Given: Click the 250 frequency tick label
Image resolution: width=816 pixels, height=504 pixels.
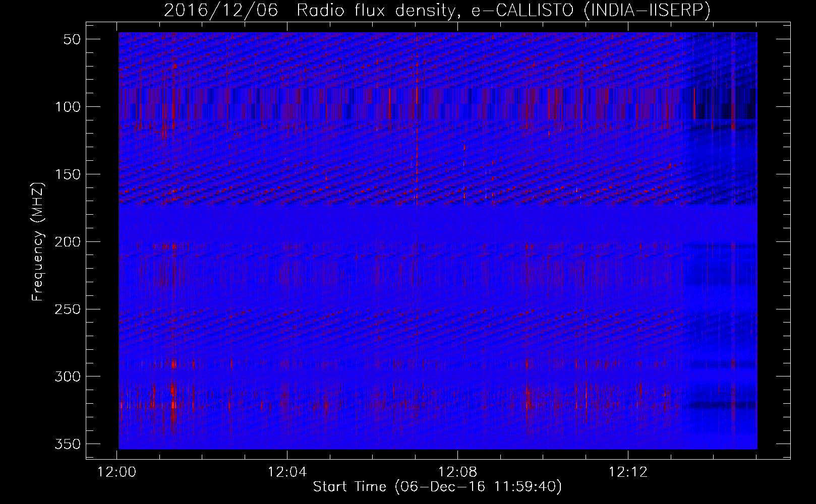Looking at the screenshot, I should click(68, 309).
